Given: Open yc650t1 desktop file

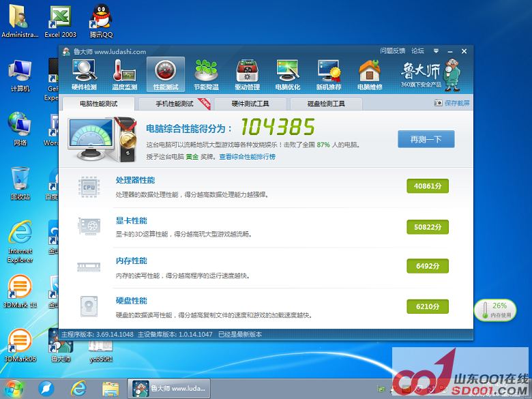Looking at the screenshot, I should pyautogui.click(x=101, y=351).
